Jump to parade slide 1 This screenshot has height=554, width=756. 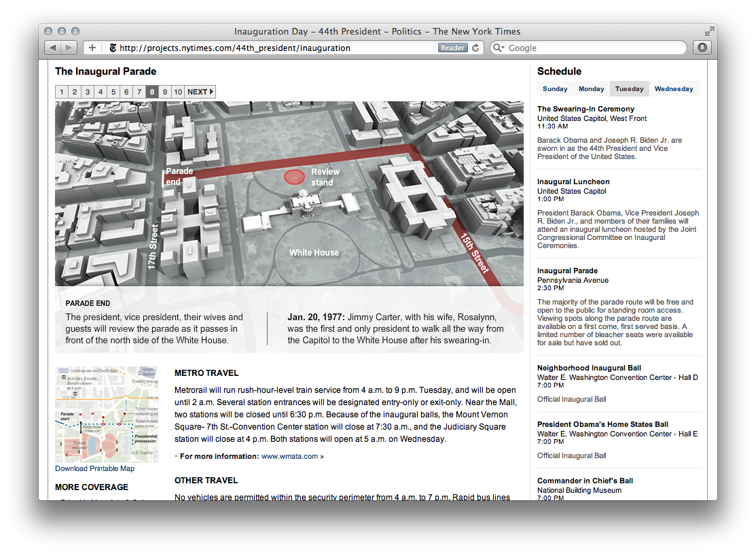tap(62, 92)
